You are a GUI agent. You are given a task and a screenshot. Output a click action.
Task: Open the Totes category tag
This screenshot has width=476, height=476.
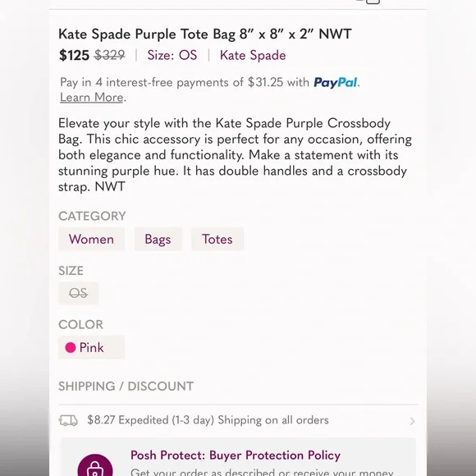tap(217, 239)
